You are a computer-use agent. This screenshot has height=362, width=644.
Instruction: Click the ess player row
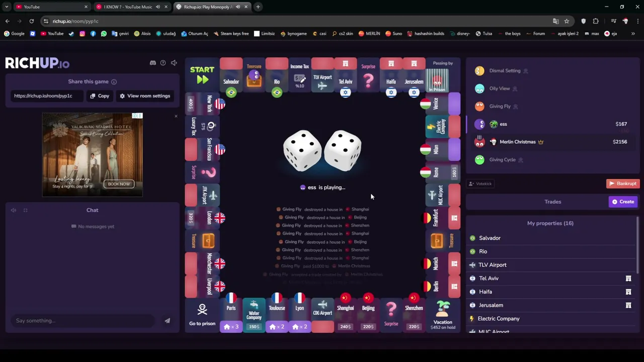(x=552, y=124)
